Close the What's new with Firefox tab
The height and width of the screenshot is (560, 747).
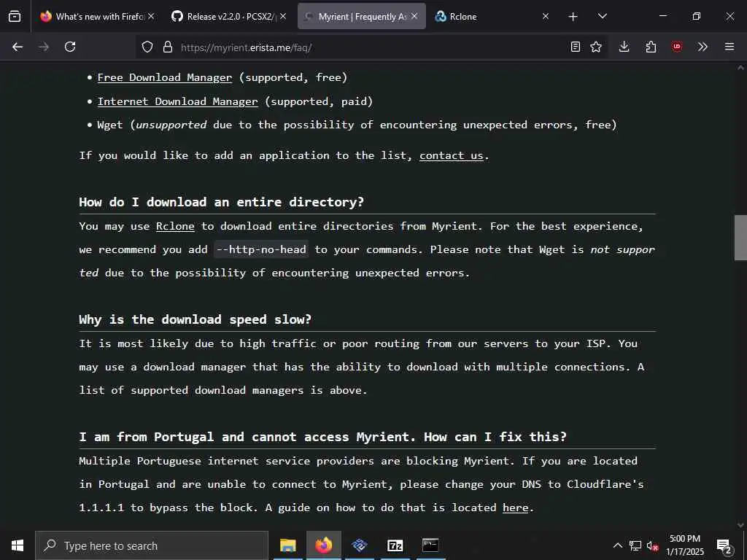tap(151, 16)
